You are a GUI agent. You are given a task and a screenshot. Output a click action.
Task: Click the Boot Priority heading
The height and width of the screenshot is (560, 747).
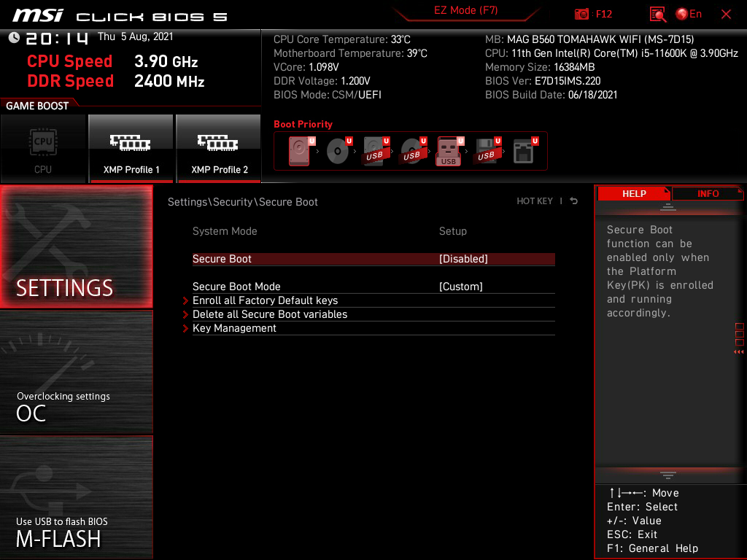(303, 124)
